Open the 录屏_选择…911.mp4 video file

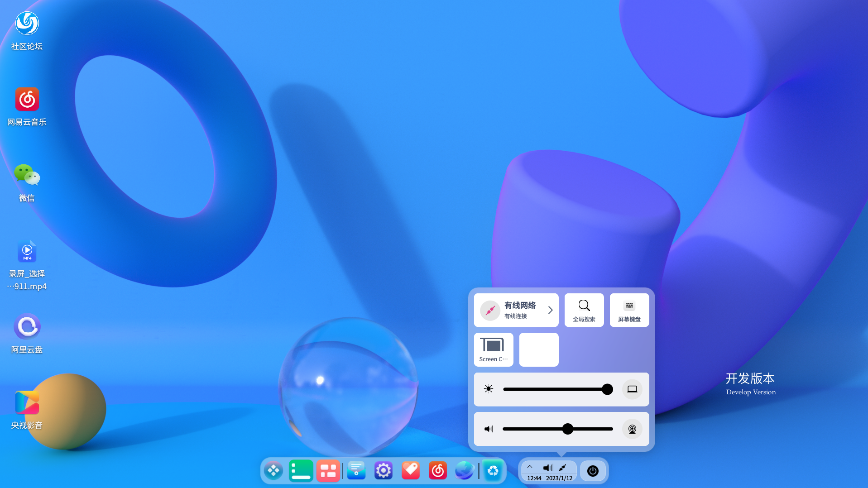coord(27,251)
